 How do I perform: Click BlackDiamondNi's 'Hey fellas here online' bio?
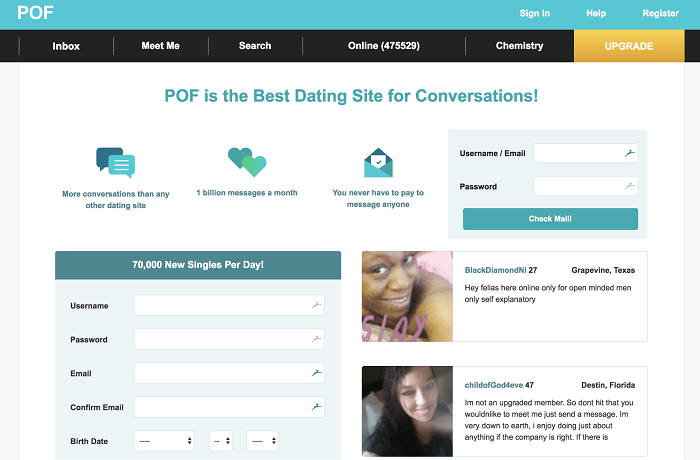(548, 293)
